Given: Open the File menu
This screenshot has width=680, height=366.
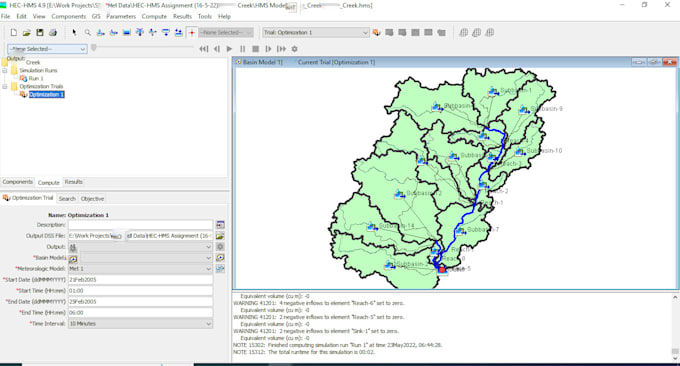Looking at the screenshot, I should pyautogui.click(x=6, y=16).
